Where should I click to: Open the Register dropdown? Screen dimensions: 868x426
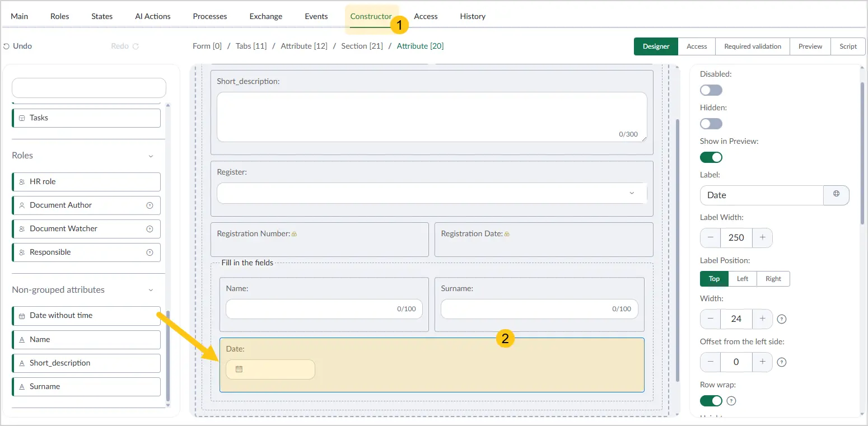[432, 193]
